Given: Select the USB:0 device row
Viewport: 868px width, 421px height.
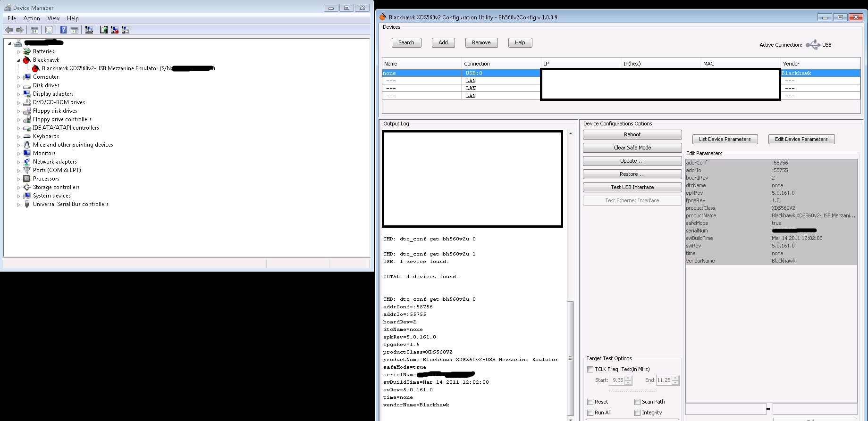Looking at the screenshot, I should click(621, 73).
